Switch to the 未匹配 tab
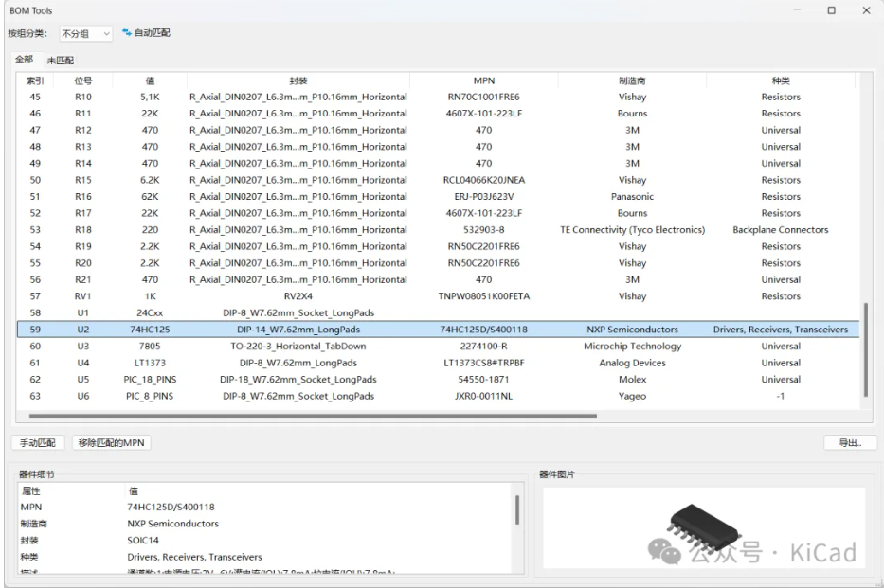 [61, 60]
